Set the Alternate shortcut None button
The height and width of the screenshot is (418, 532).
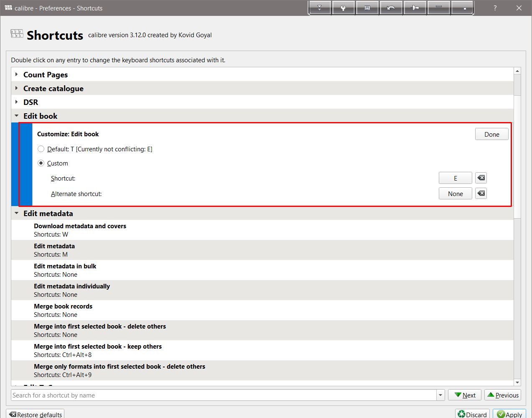pyautogui.click(x=456, y=194)
